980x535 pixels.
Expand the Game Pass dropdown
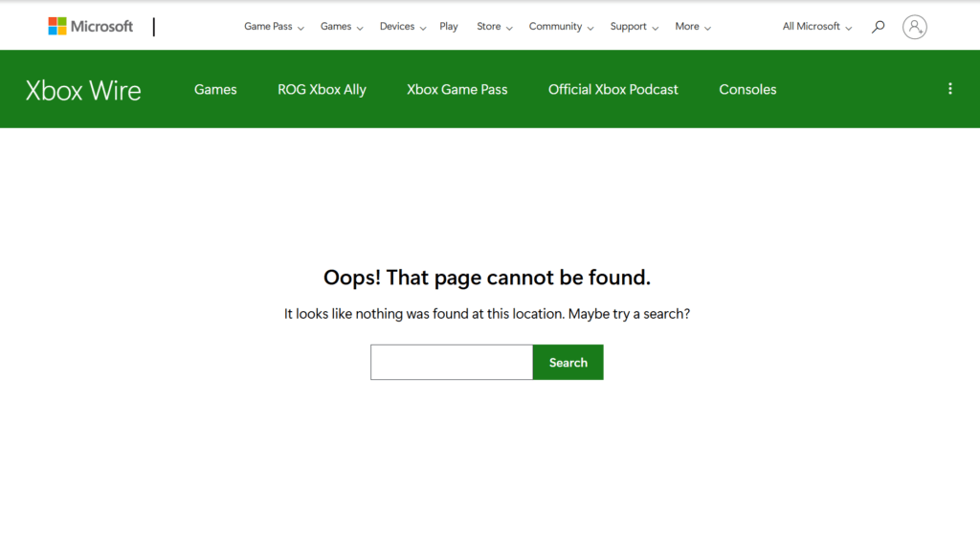tap(274, 27)
